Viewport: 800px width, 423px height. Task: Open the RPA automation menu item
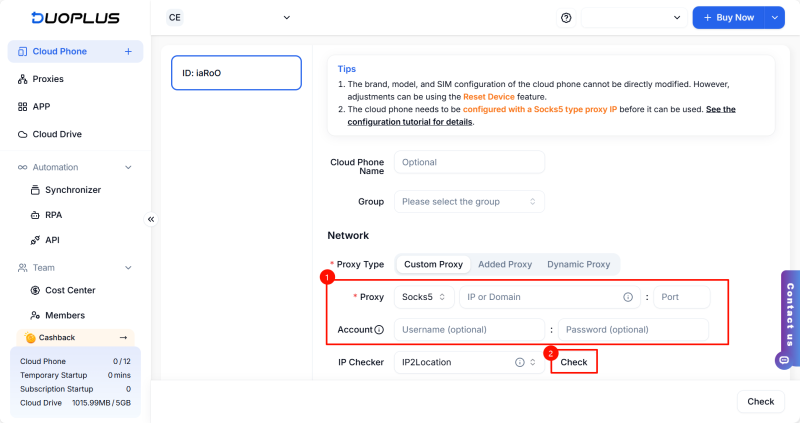[54, 214]
